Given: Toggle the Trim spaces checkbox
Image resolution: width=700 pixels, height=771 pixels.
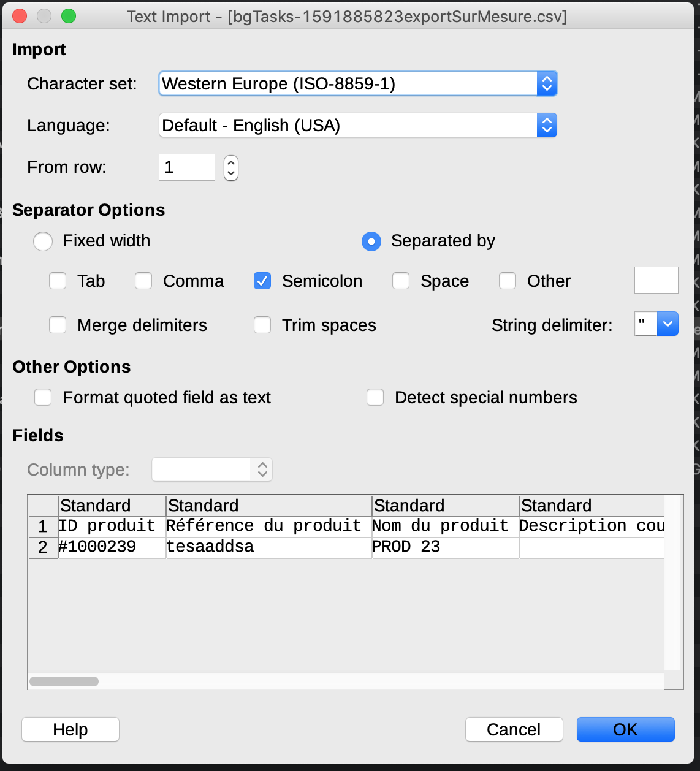Looking at the screenshot, I should point(262,325).
